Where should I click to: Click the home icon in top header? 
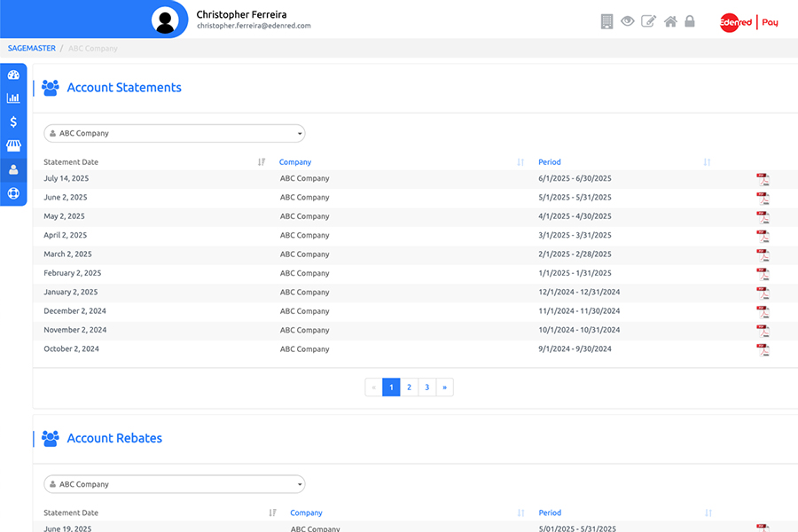671,21
